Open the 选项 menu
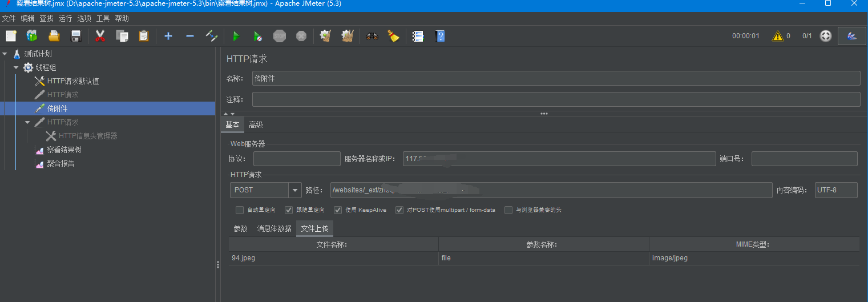This screenshot has width=868, height=302. point(84,18)
